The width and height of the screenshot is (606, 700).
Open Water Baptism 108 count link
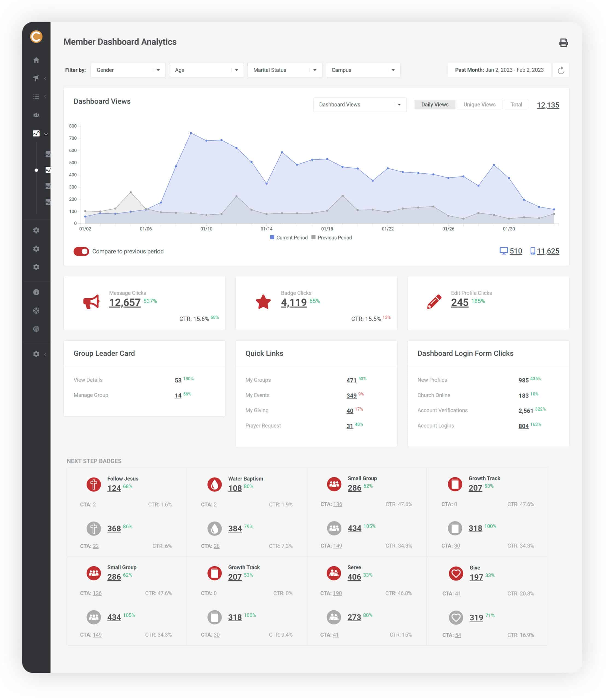[235, 488]
